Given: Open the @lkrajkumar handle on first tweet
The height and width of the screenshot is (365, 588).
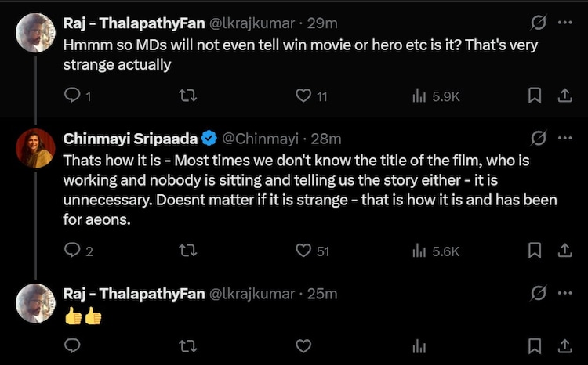Looking at the screenshot, I should coord(251,24).
